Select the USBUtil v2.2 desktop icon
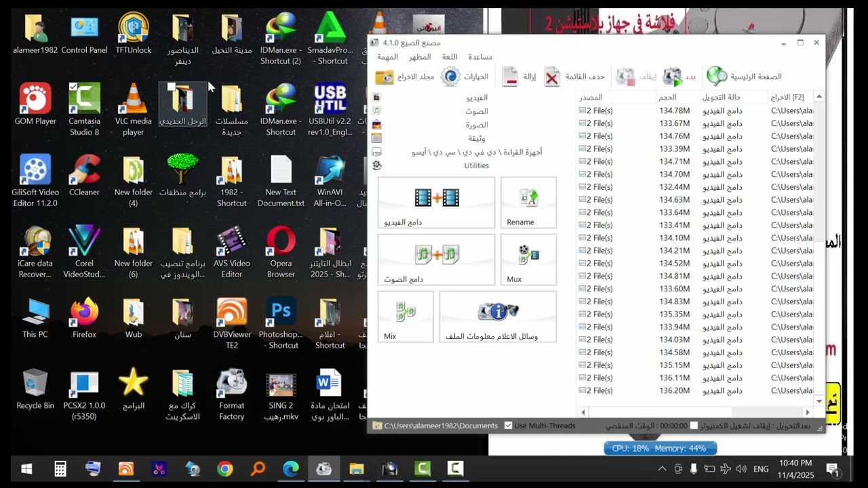Viewport: 868px width, 488px height. tap(330, 110)
